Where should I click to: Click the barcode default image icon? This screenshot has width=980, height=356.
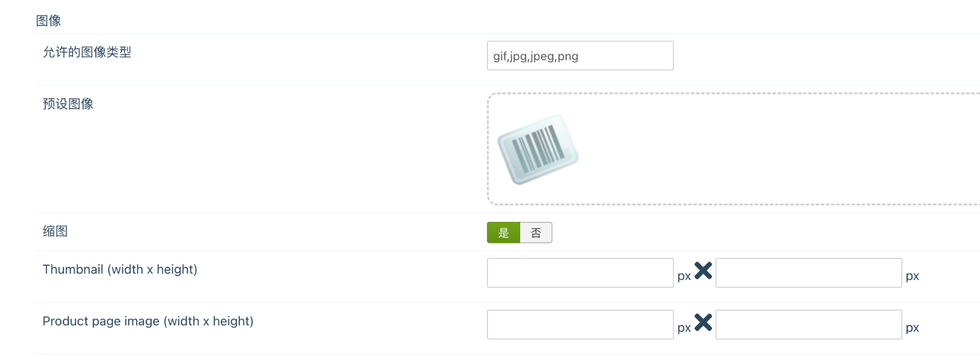coord(538,149)
